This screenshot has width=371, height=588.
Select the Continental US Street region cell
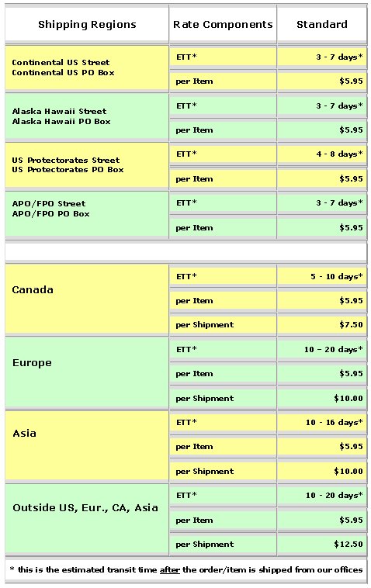pos(87,67)
